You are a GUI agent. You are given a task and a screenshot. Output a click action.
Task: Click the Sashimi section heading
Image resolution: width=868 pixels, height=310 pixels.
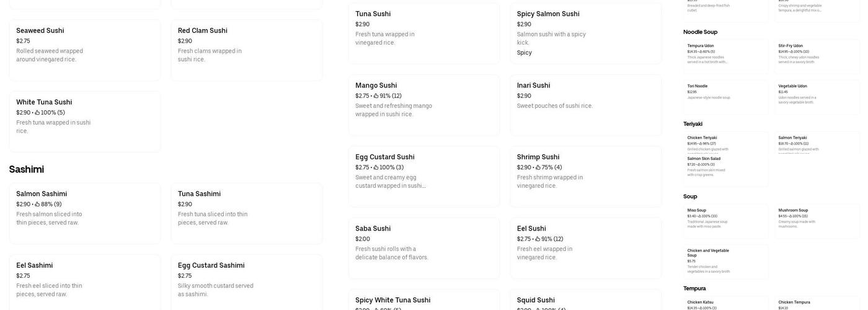pyautogui.click(x=27, y=169)
